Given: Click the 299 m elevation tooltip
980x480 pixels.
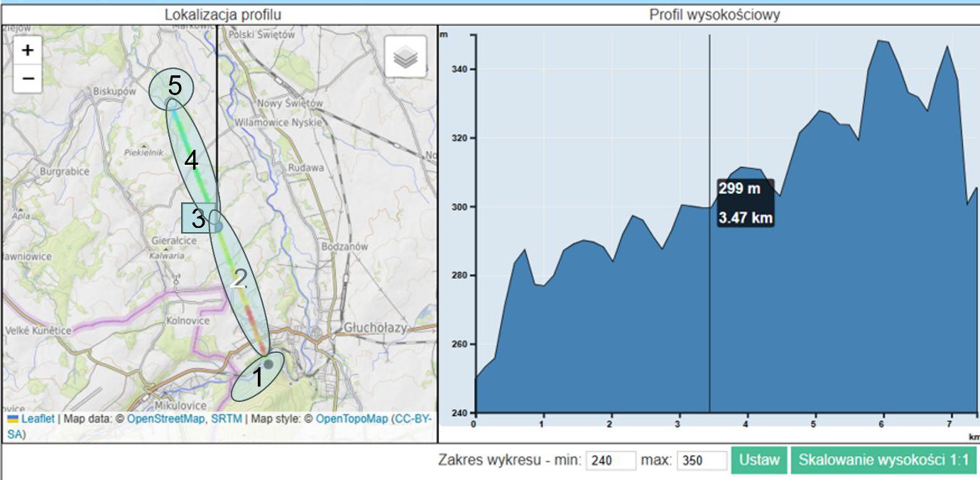Looking at the screenshot, I should [x=744, y=203].
